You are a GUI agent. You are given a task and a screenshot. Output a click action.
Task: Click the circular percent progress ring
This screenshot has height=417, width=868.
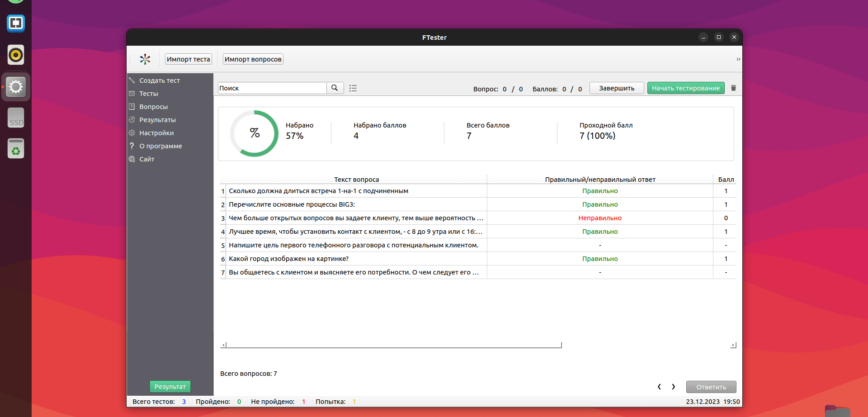tap(255, 133)
